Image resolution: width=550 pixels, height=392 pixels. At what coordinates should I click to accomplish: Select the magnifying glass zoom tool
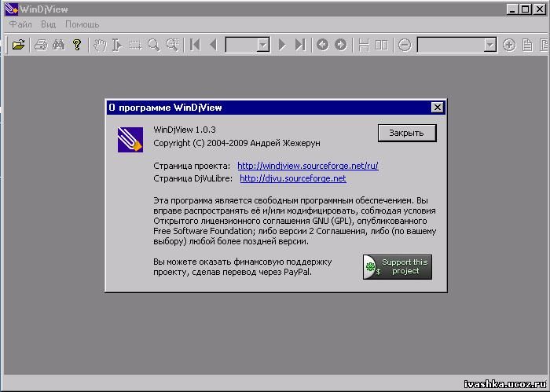[154, 46]
